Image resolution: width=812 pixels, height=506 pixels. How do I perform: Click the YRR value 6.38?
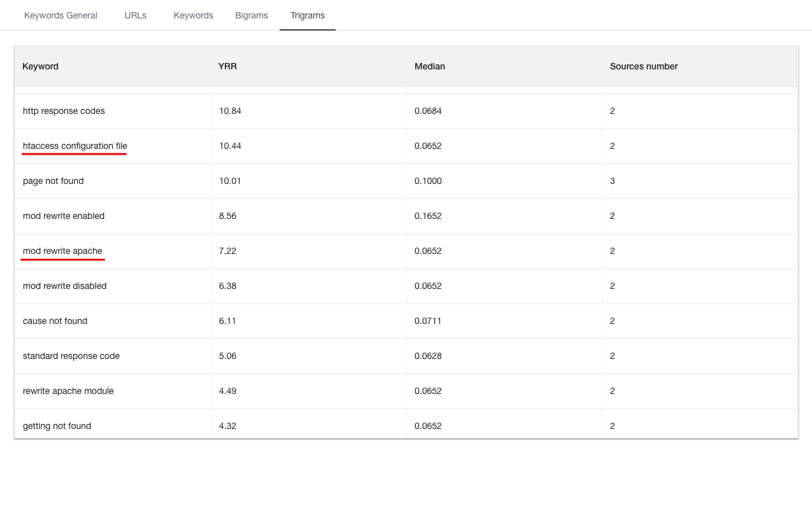228,286
